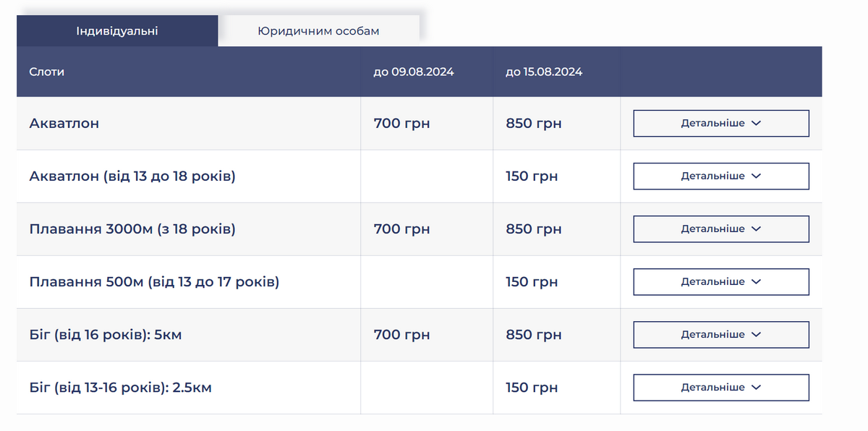Click the Слоти column header

(47, 72)
